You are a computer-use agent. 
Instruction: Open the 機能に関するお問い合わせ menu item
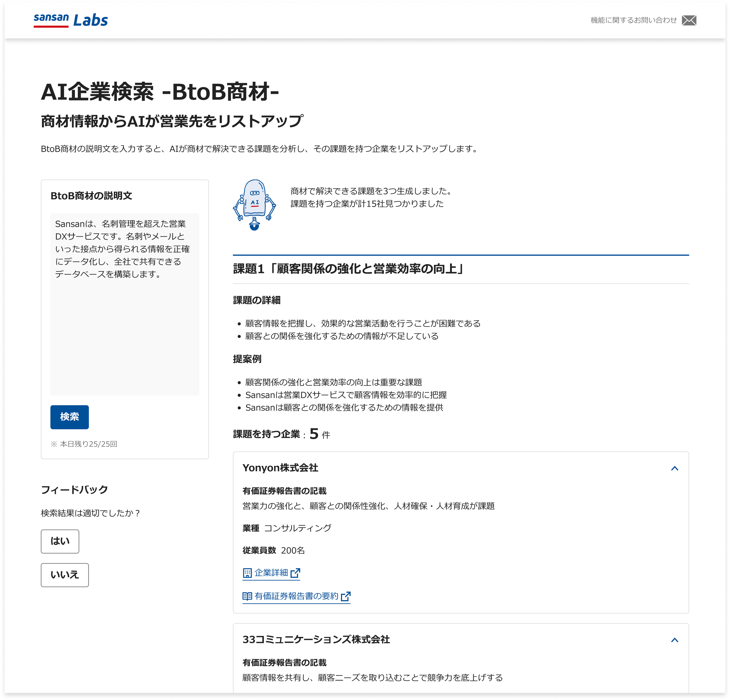pyautogui.click(x=633, y=20)
